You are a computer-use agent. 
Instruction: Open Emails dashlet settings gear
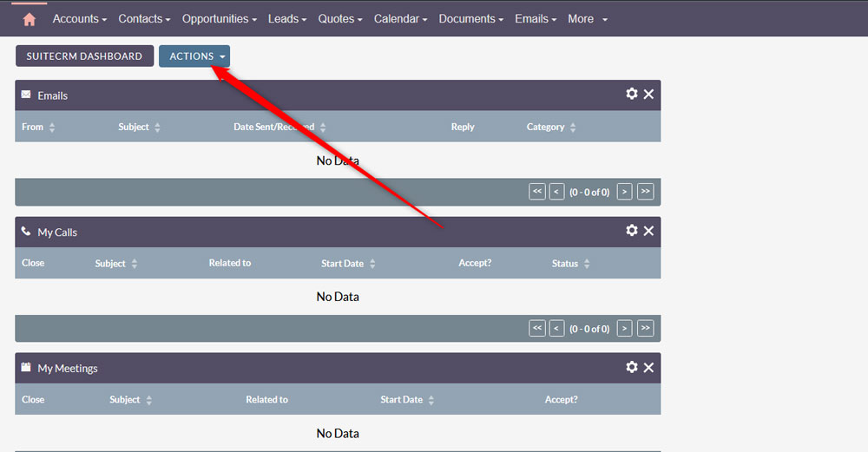tap(632, 94)
